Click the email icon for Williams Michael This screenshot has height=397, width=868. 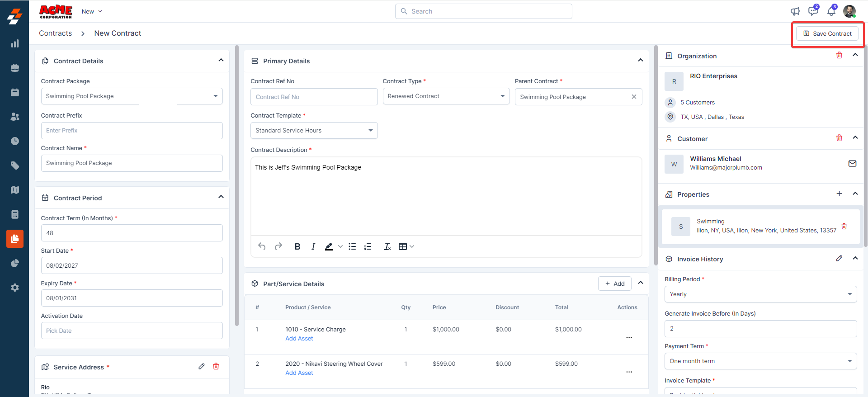[852, 164]
